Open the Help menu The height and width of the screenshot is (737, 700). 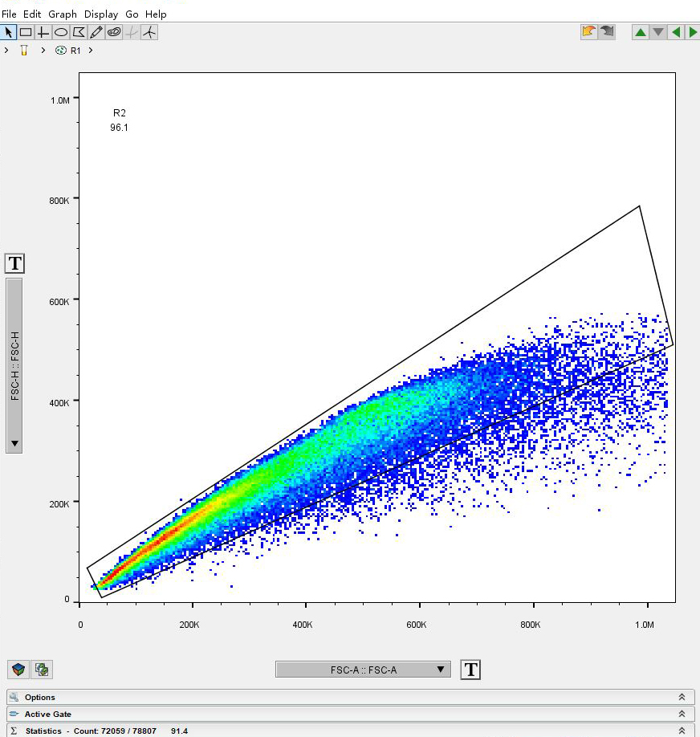(x=156, y=14)
